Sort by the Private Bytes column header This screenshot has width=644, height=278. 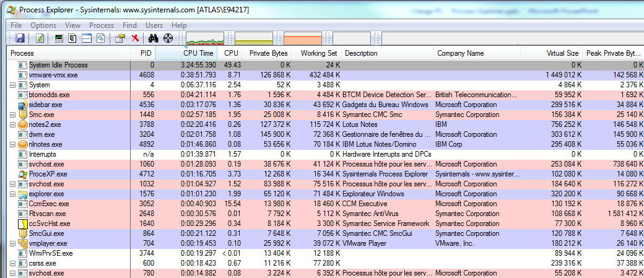(x=266, y=53)
